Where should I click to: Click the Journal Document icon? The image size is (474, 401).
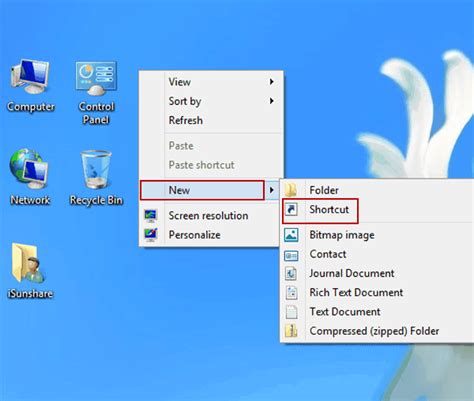pos(291,273)
